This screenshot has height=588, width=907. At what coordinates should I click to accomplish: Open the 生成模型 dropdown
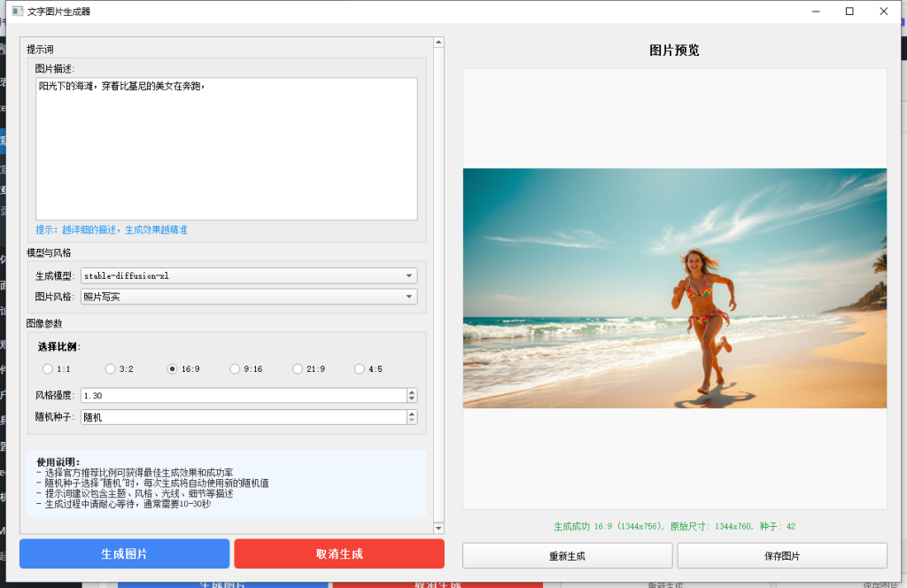click(248, 275)
